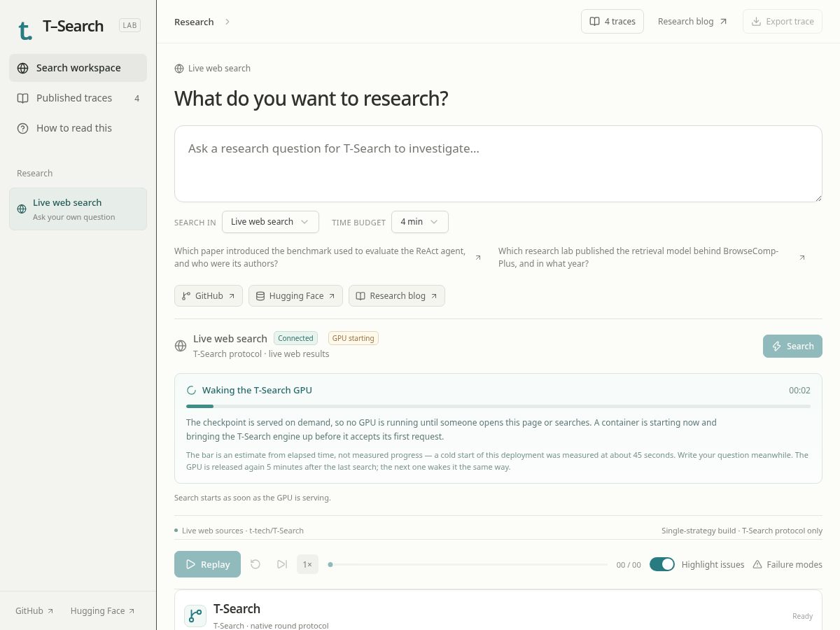840x630 pixels.
Task: Open the How to read this page
Action: pos(78,128)
